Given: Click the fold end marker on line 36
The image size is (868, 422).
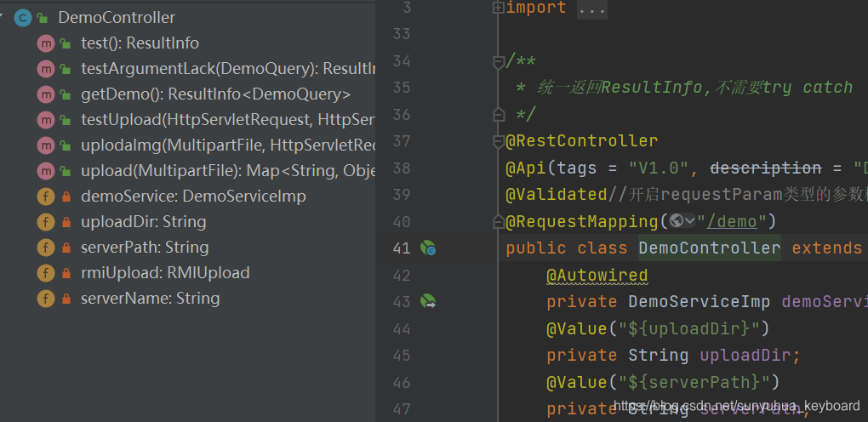Looking at the screenshot, I should pyautogui.click(x=498, y=115).
